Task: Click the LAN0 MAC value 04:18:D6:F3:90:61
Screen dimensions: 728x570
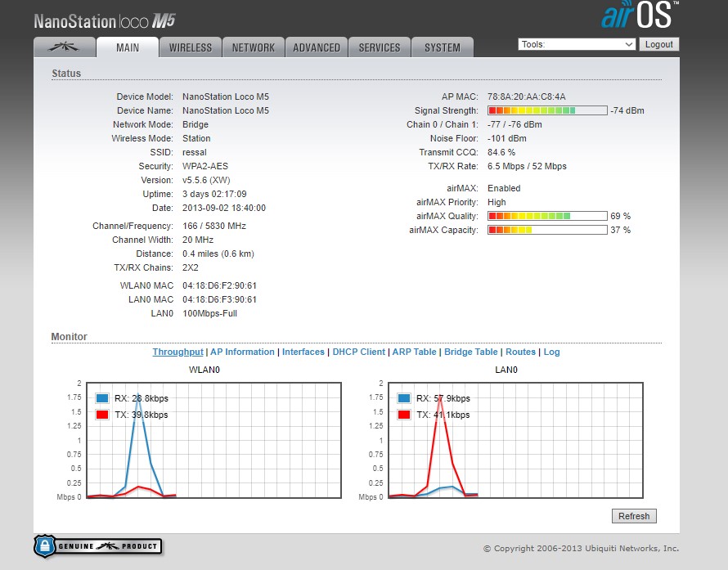Action: pos(219,299)
